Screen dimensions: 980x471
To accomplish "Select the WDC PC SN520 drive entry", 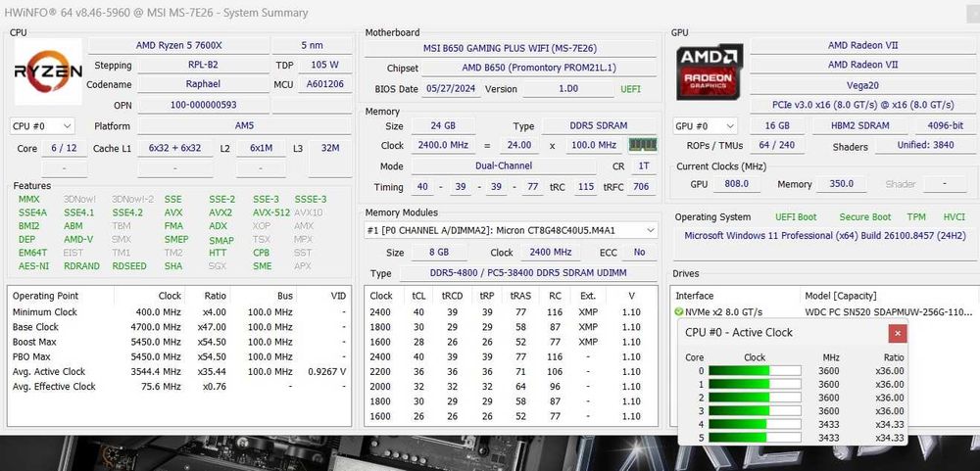I will click(x=824, y=311).
